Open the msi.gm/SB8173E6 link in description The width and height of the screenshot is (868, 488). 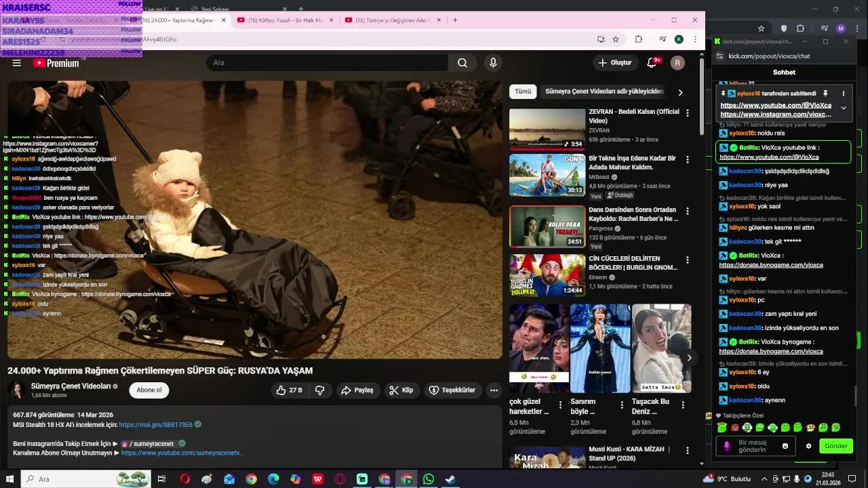click(156, 424)
